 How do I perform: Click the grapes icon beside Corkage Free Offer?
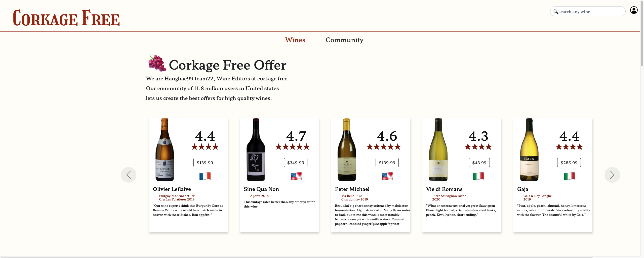[157, 63]
